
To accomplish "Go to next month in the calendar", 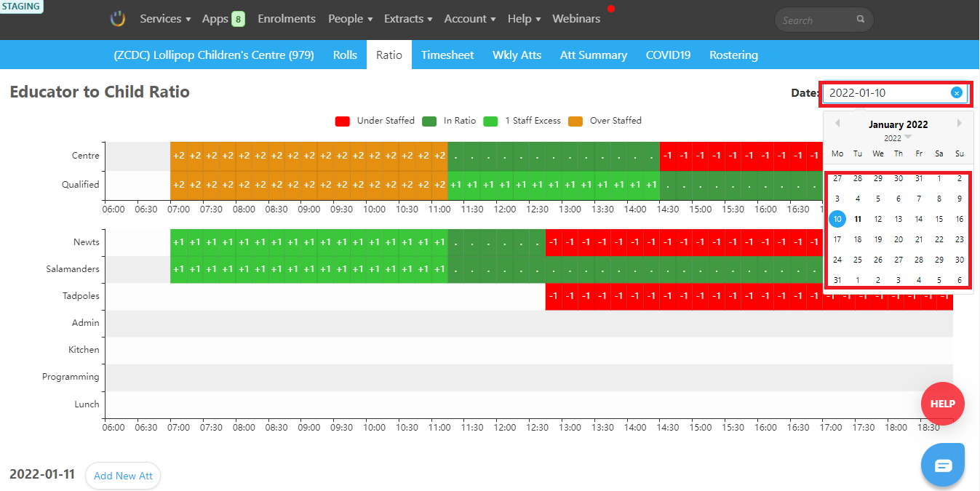I will tap(960, 123).
